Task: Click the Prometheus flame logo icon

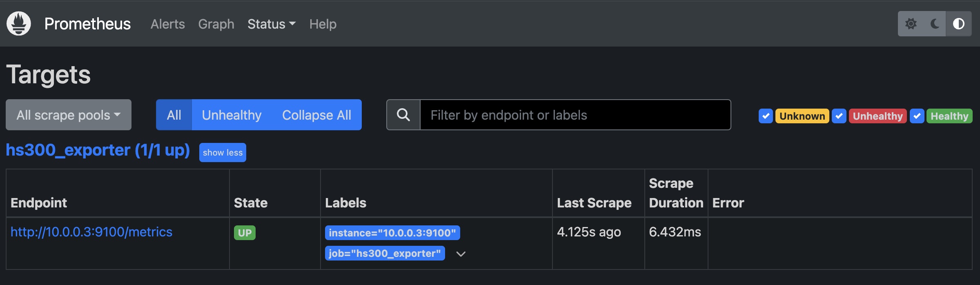Action: pyautogui.click(x=19, y=24)
